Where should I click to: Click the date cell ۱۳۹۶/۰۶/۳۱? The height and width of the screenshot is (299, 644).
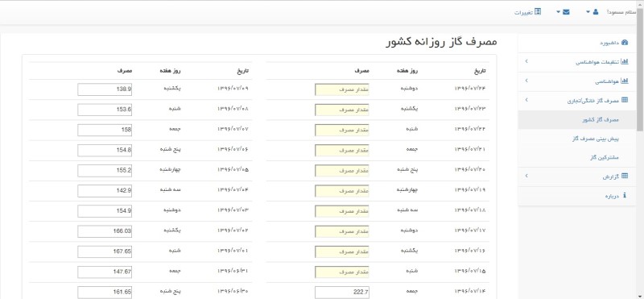click(x=233, y=271)
